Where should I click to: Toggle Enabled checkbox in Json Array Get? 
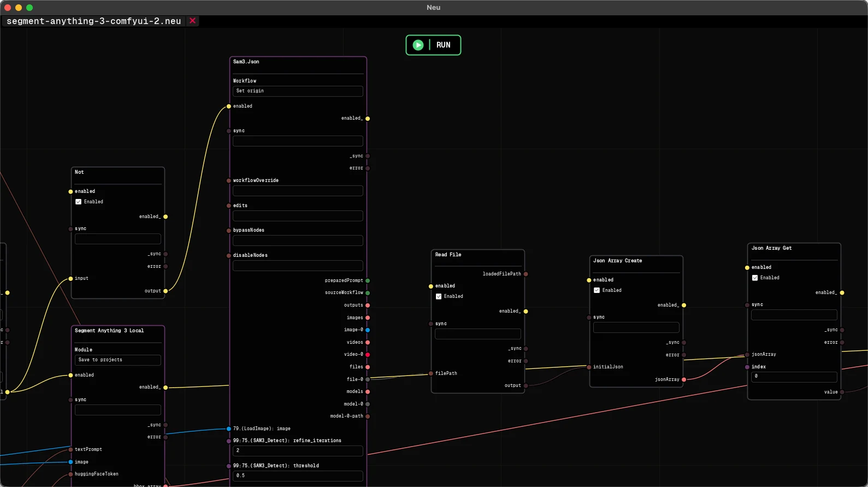click(x=755, y=278)
